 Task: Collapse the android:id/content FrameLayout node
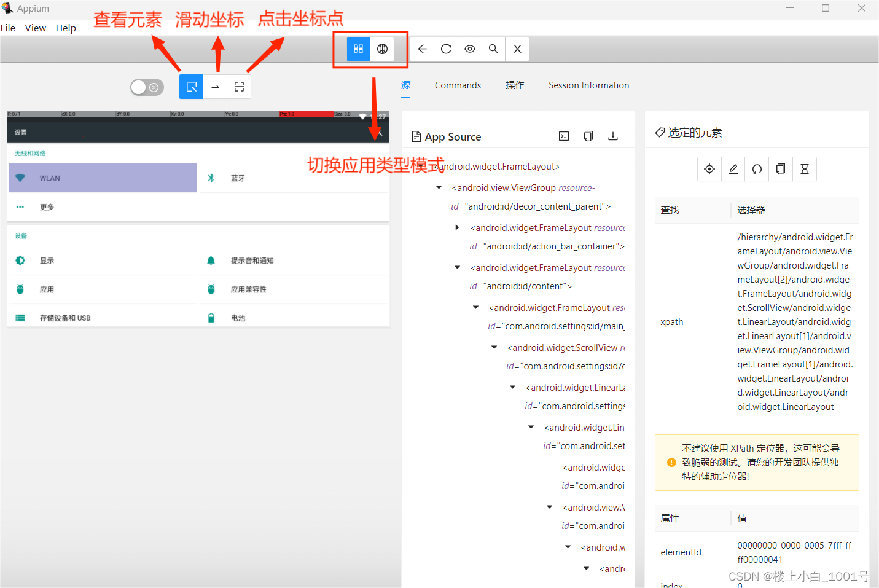[x=457, y=268]
